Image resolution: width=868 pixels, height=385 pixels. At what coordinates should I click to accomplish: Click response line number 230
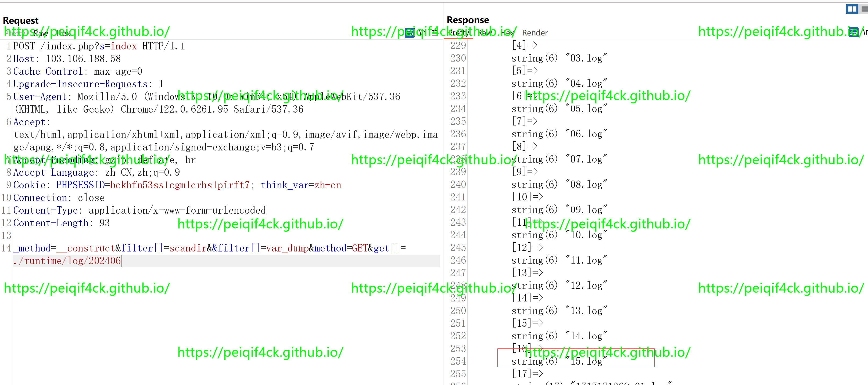(x=458, y=58)
